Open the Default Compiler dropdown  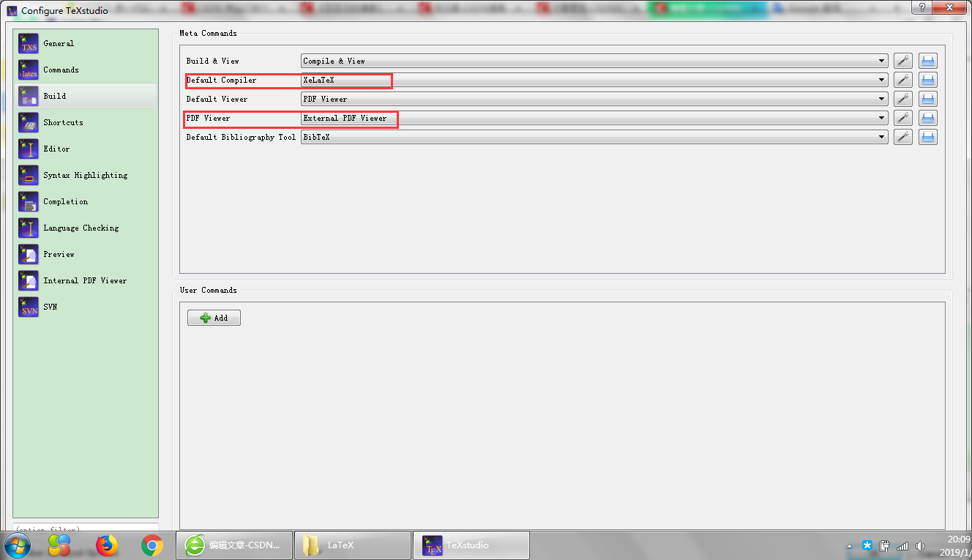point(881,80)
